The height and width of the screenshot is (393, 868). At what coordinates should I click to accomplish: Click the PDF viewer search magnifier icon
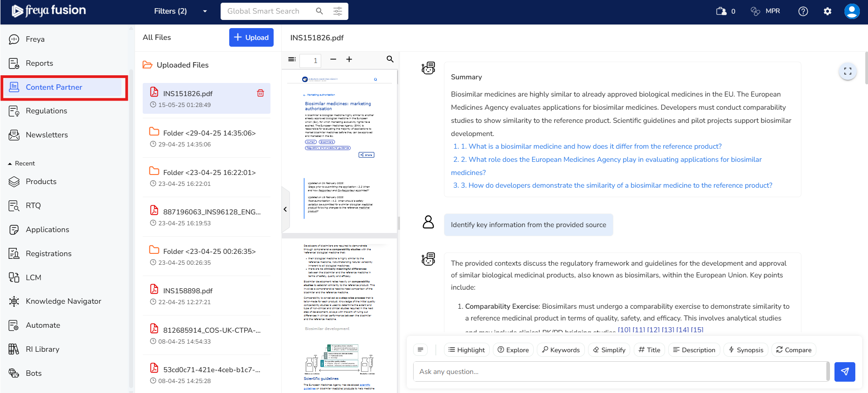390,59
